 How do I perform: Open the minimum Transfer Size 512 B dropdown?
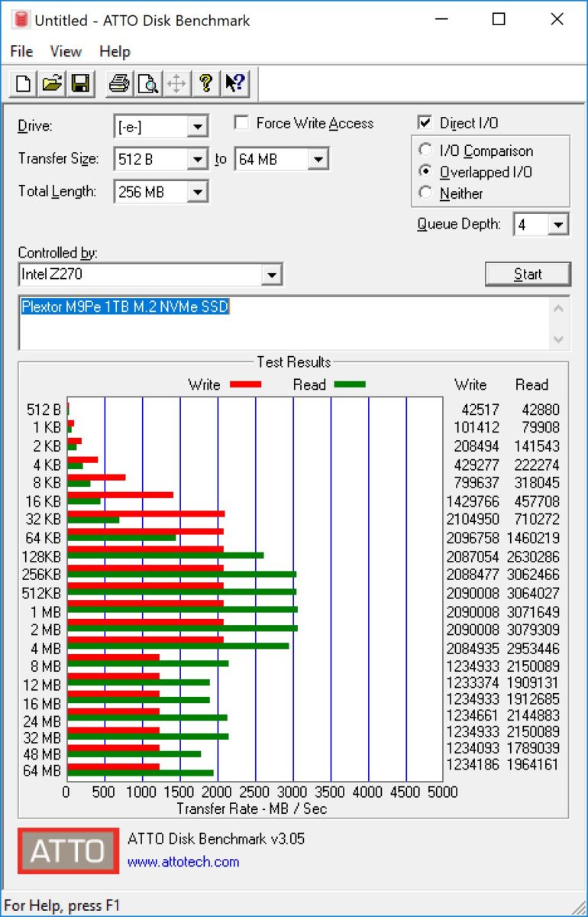(x=197, y=159)
